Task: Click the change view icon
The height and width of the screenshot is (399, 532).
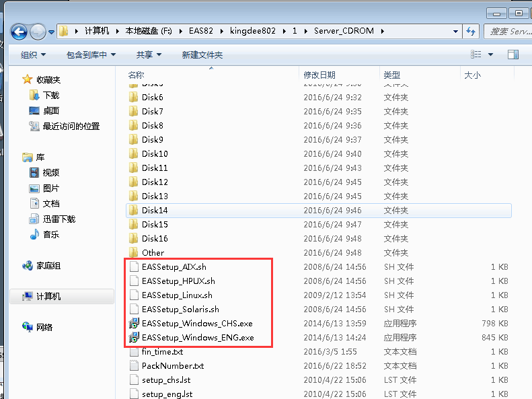Action: coord(476,55)
